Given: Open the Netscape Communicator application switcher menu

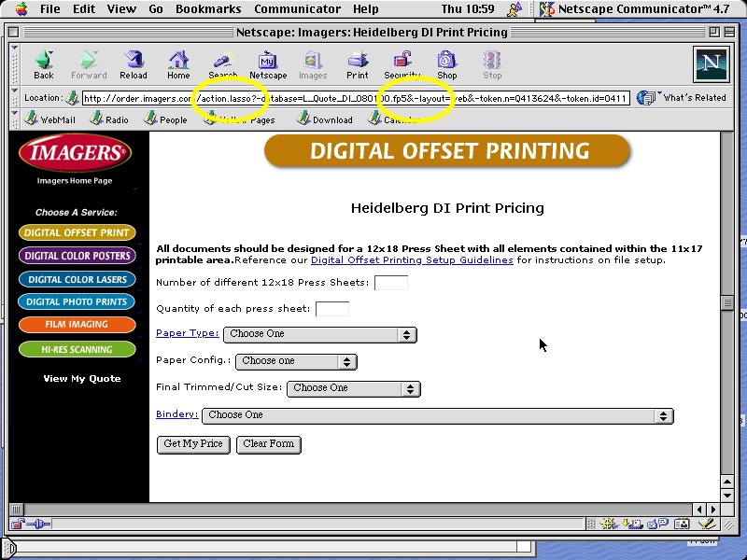Looking at the screenshot, I should pos(636,8).
